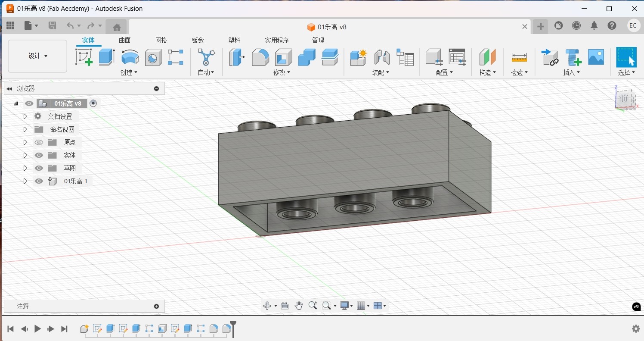The height and width of the screenshot is (341, 644).
Task: Select the Fillet tool in the Modify group
Action: [260, 57]
